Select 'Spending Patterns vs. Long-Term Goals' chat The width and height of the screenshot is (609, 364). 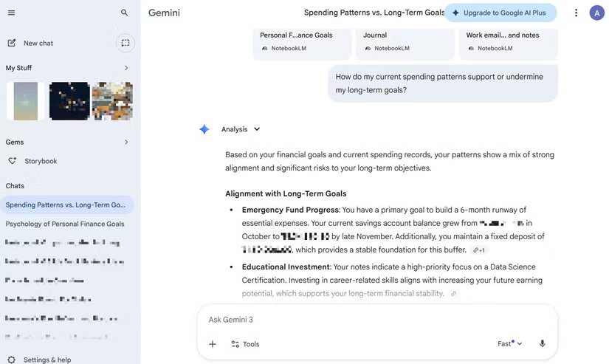(66, 205)
